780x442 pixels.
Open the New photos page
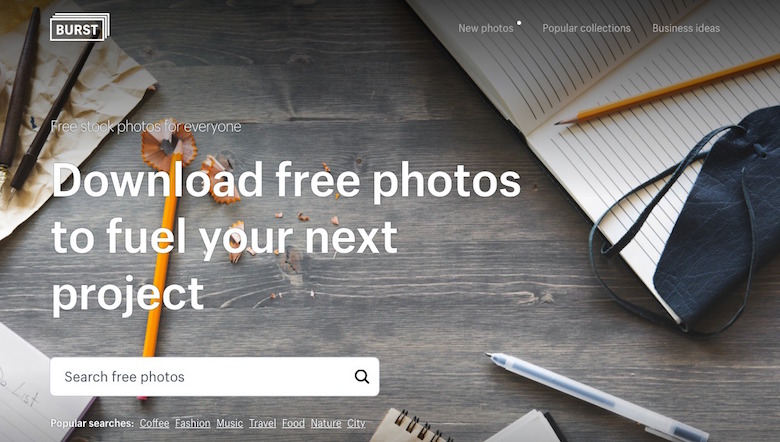point(486,28)
